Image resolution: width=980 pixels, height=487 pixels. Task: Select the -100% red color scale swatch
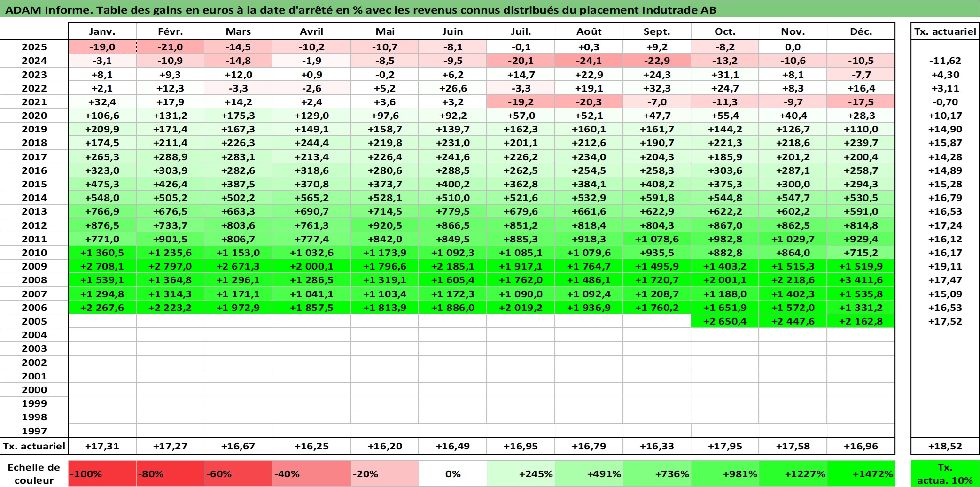102,474
